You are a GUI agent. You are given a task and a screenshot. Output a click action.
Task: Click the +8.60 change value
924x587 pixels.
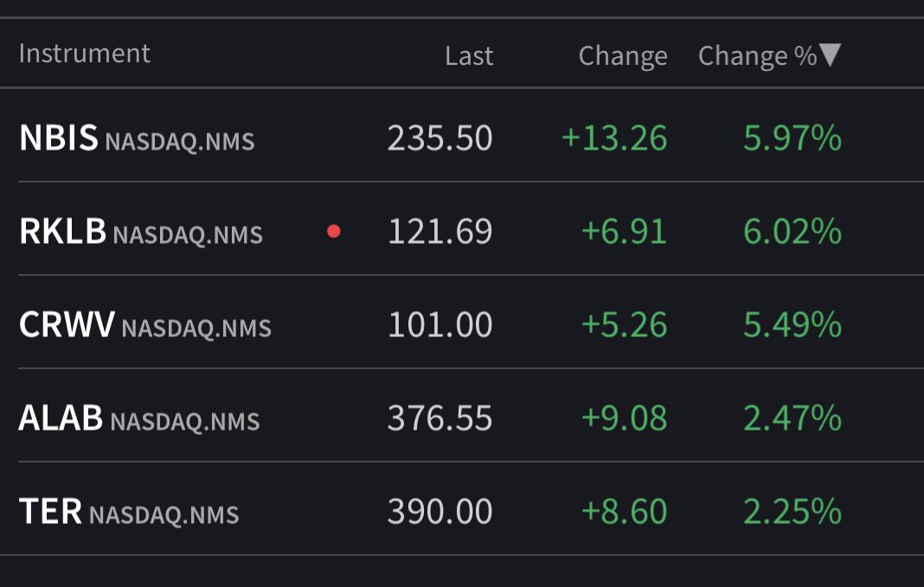(624, 512)
